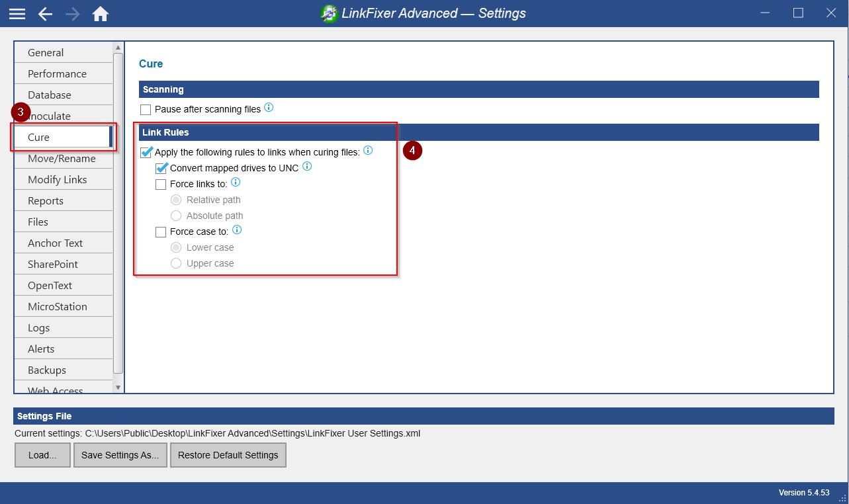
Task: Click the LinkFixer Advanced logo icon
Action: click(329, 13)
